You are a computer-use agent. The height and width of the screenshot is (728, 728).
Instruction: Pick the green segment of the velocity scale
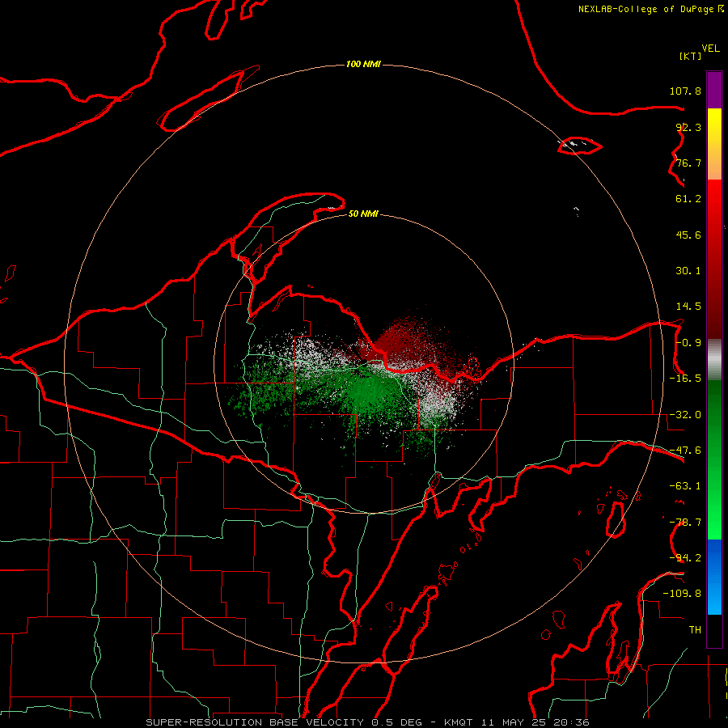coord(714,459)
